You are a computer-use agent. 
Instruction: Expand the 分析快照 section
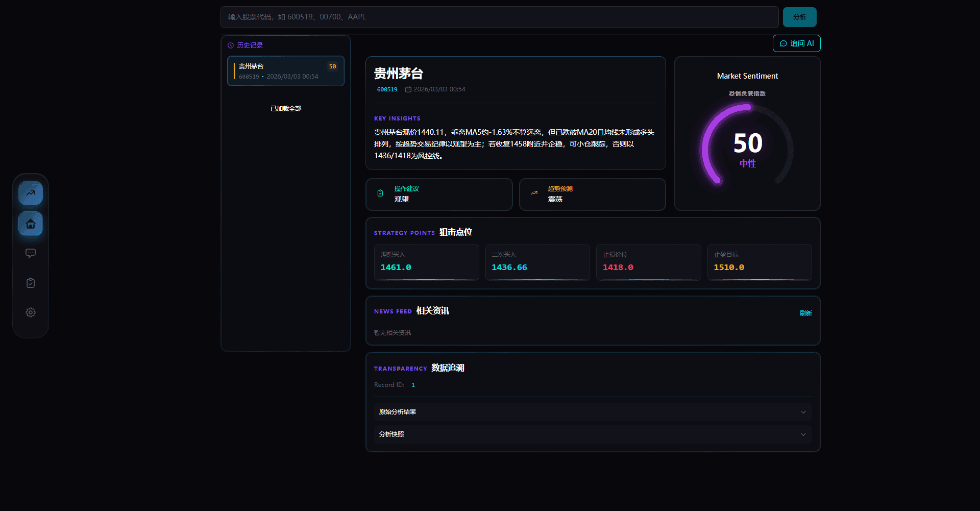pyautogui.click(x=592, y=434)
